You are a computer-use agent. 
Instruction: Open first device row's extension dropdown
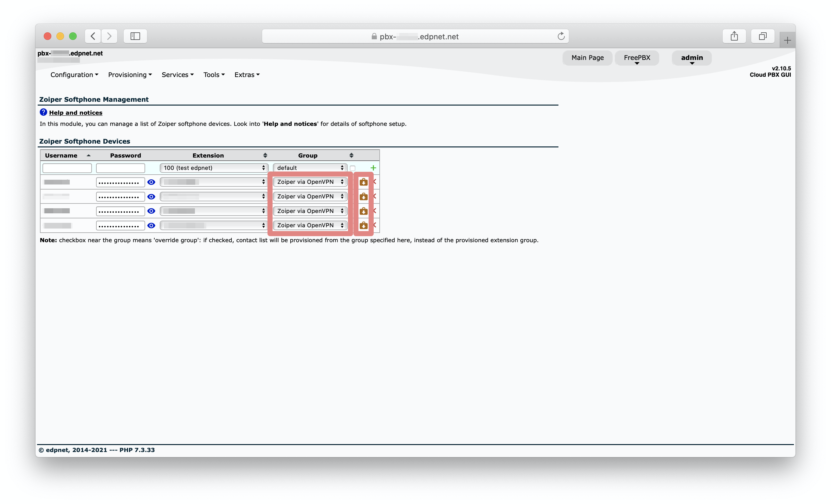click(214, 182)
